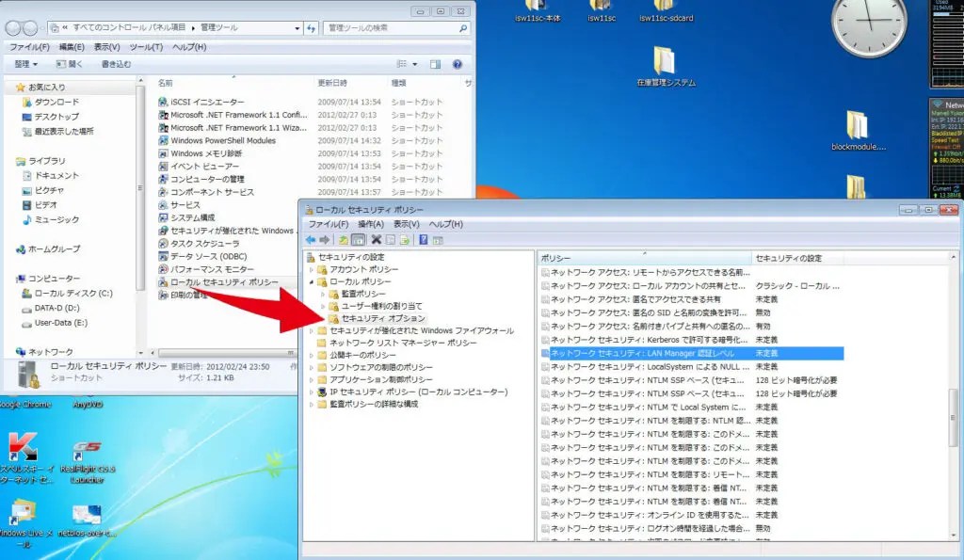Viewport: 964px width, 560px height.
Task: Click the Explorer blue help question icon
Action: pos(457,64)
